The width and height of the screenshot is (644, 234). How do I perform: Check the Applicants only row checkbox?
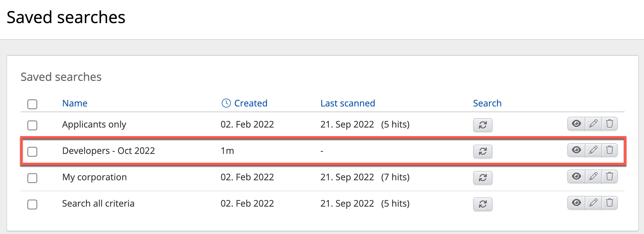(x=32, y=125)
